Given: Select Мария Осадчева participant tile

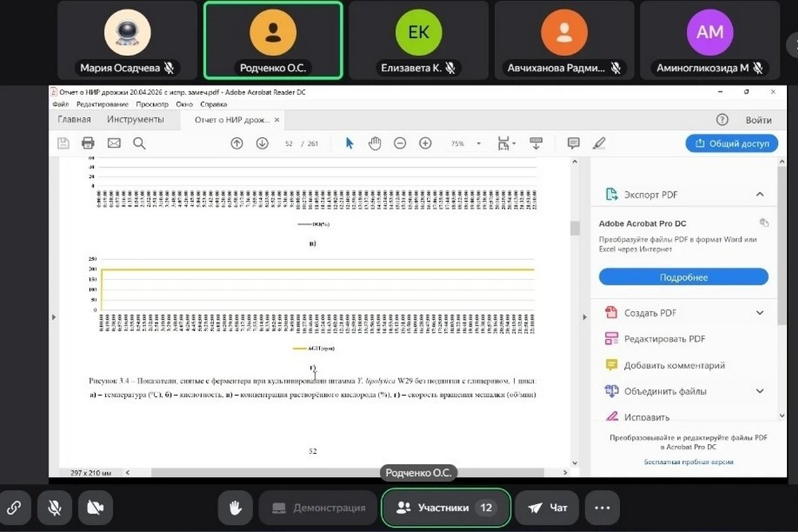Looking at the screenshot, I should point(127,40).
